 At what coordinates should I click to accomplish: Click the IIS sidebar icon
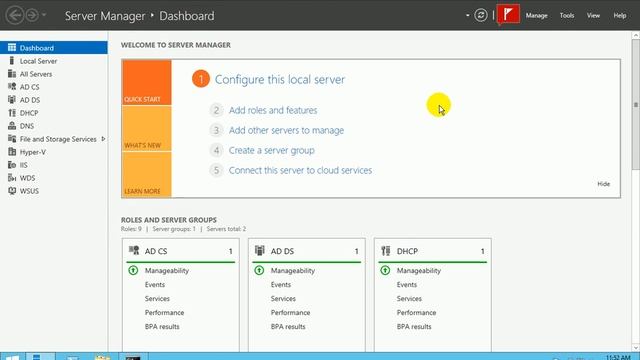12,165
